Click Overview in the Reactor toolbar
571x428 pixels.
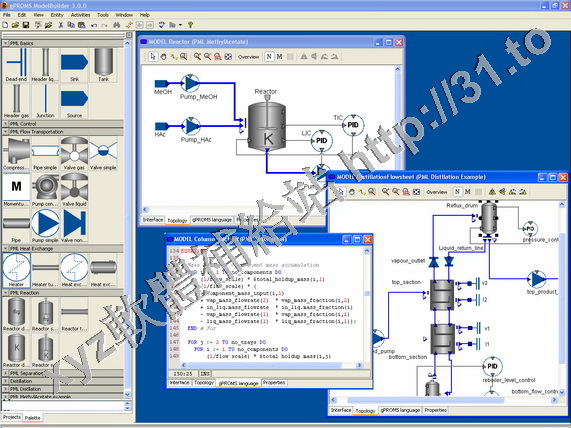point(248,57)
